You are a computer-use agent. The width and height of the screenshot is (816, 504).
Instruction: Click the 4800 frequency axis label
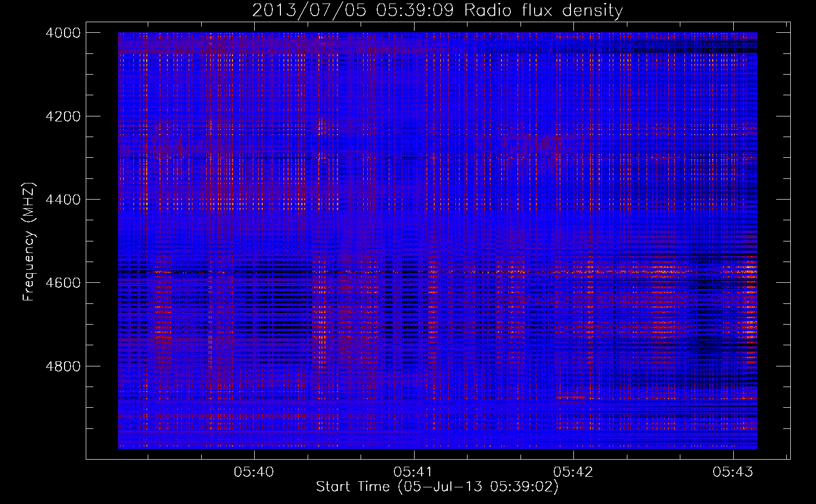tap(63, 366)
